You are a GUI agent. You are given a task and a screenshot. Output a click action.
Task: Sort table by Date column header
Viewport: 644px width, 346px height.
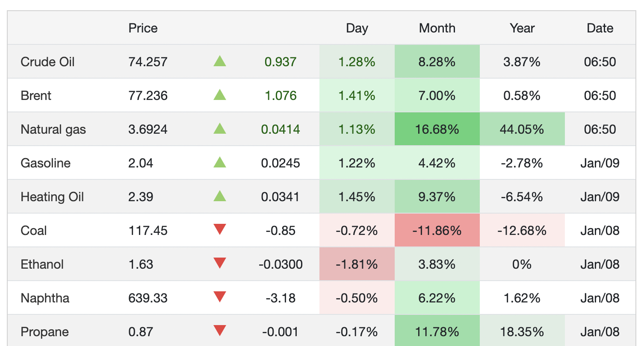click(x=600, y=28)
